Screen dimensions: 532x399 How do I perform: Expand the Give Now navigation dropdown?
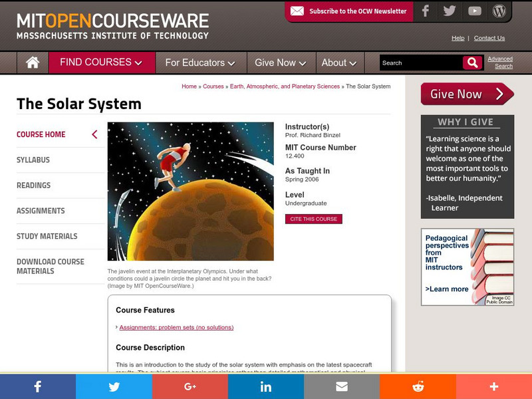point(281,63)
